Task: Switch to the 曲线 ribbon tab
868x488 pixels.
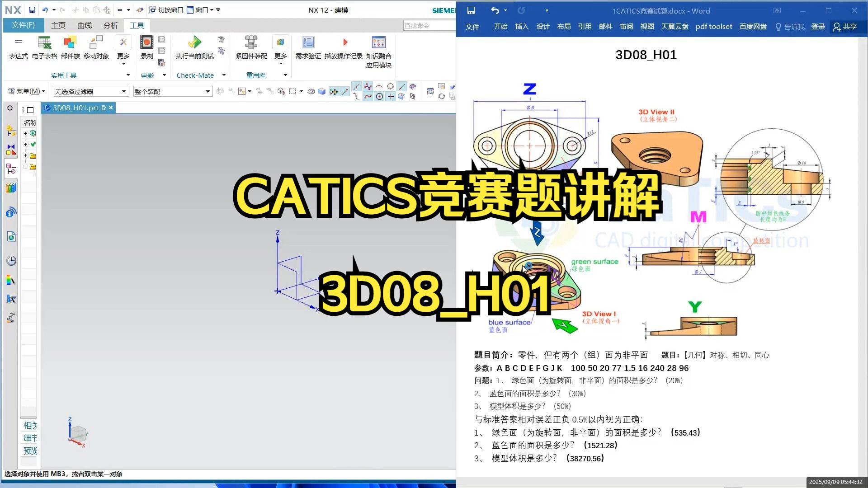Action: coord(85,26)
